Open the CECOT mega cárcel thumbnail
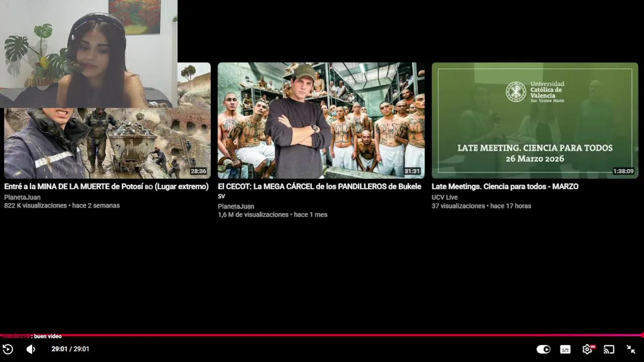This screenshot has width=644, height=362. pos(321,120)
